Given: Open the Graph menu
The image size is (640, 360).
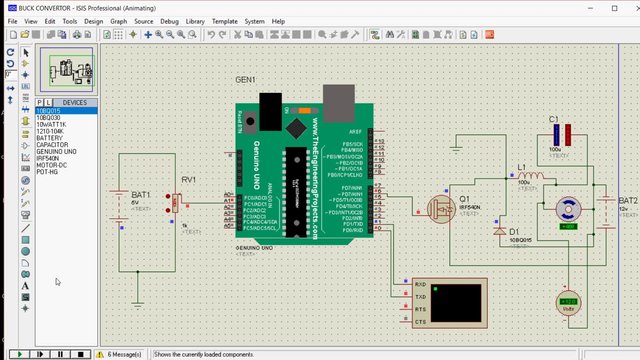Looking at the screenshot, I should click(x=119, y=21).
